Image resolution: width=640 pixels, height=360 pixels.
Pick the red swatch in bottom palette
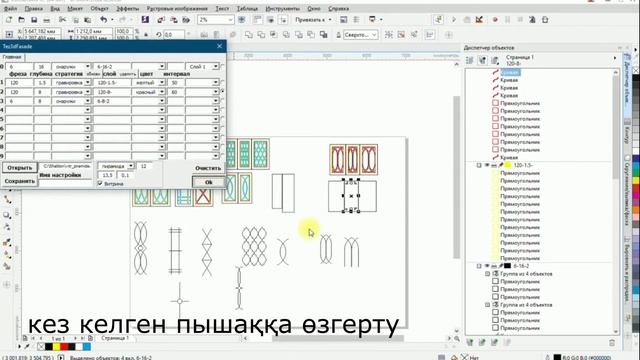[x=64, y=347]
